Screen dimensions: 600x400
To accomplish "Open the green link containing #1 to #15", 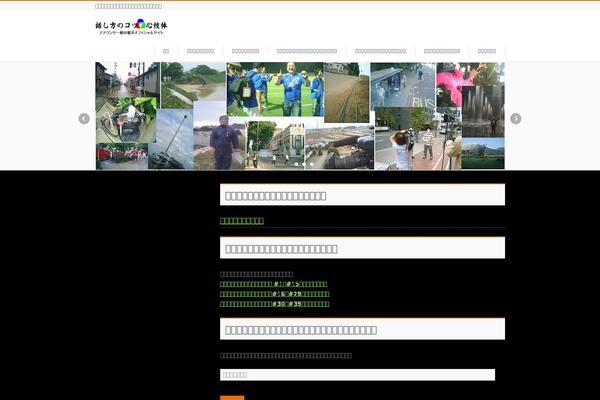I will (x=273, y=284).
